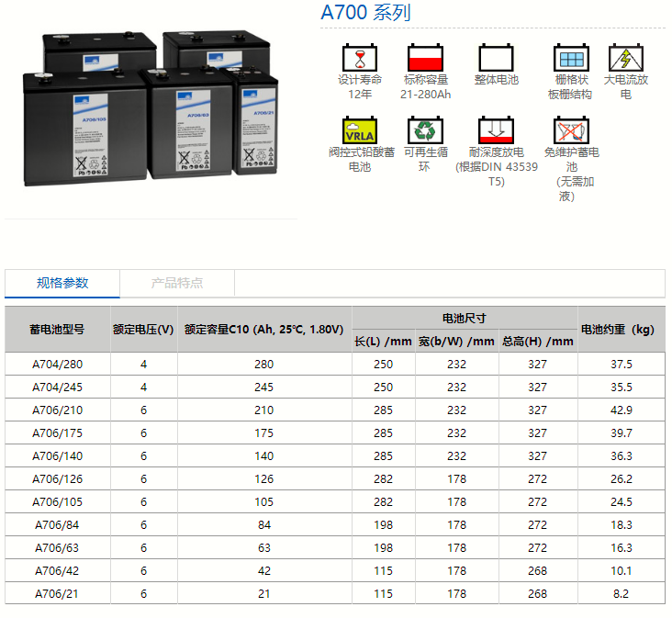Click the 设计寿命 12年 label
Viewport: 672px width, 618px height.
pos(360,87)
